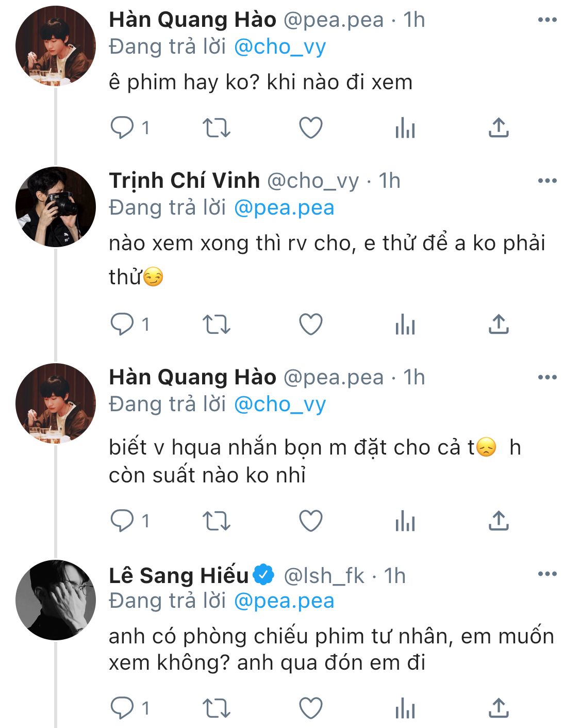
Task: View analytics for the first tweet
Action: (x=405, y=127)
